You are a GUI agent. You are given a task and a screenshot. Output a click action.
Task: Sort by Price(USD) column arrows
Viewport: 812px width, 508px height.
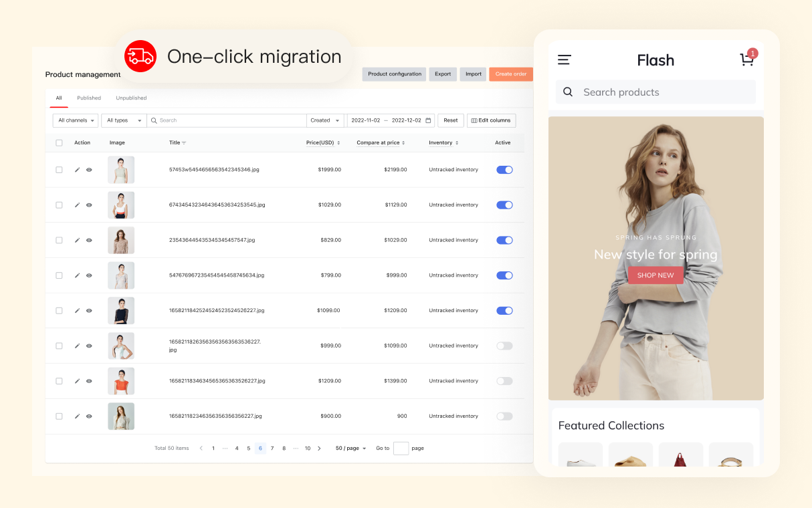(338, 142)
